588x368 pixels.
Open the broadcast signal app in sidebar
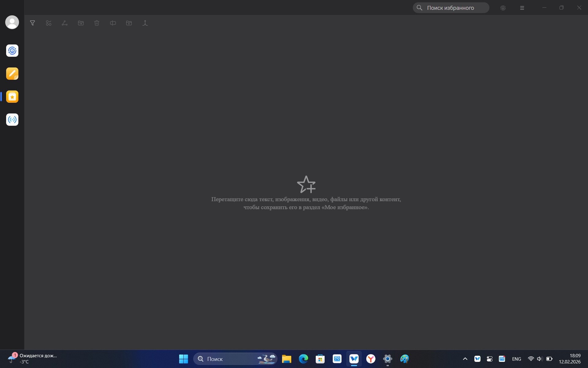coord(12,120)
